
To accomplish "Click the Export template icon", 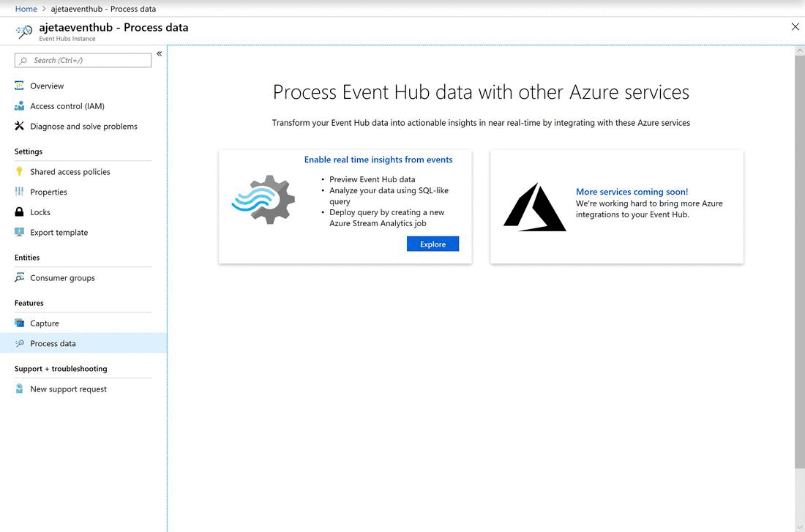I will pos(18,232).
